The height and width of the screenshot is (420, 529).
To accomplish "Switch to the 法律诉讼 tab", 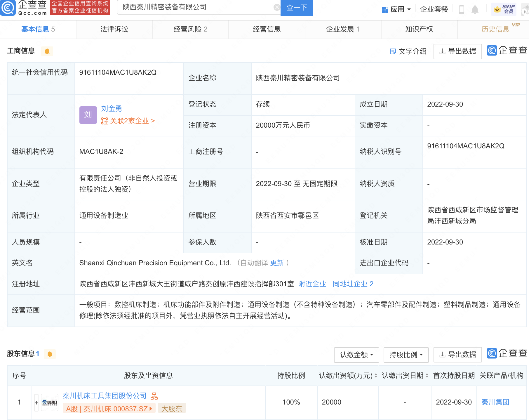I will tap(114, 29).
